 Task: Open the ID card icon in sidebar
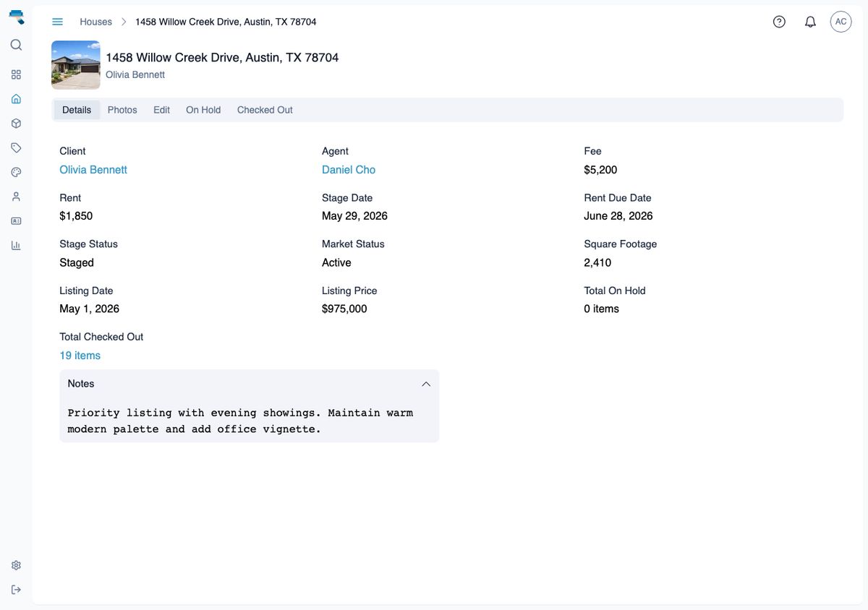tap(16, 220)
